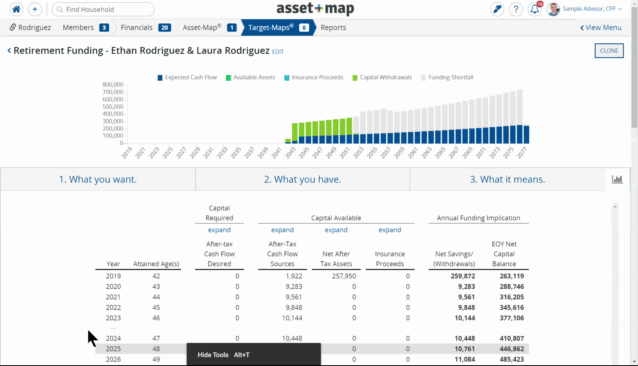Switch to the Financials tab
This screenshot has height=366, width=638.
tap(145, 27)
